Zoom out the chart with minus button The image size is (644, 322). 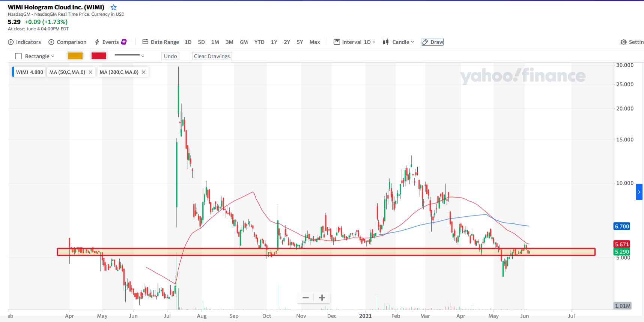305,298
